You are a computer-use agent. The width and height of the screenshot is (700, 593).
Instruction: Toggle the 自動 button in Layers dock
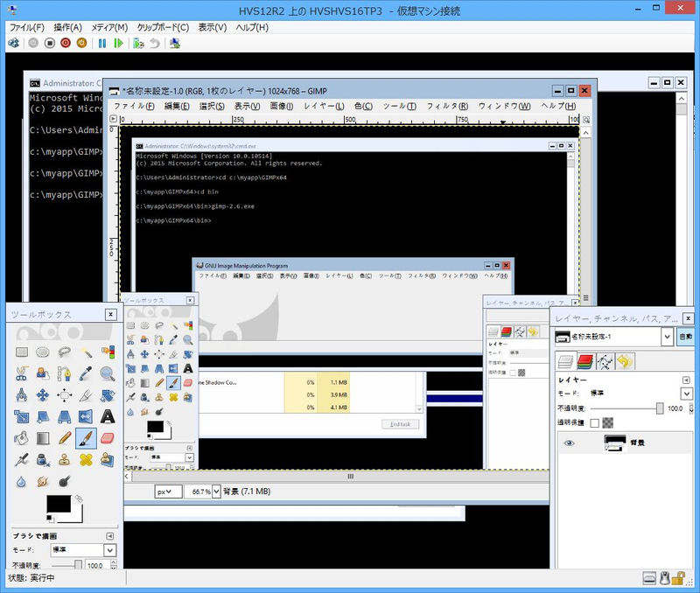(686, 337)
